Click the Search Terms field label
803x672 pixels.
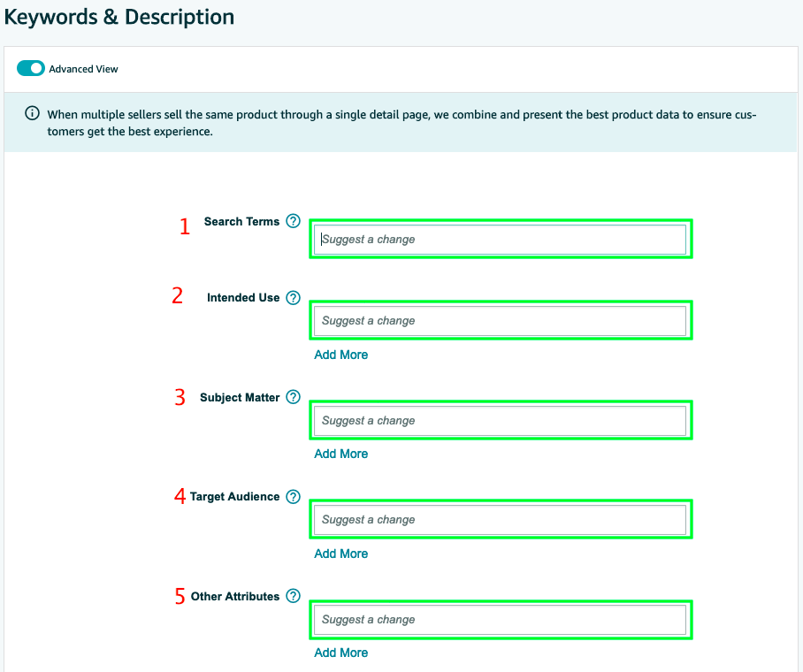241,221
